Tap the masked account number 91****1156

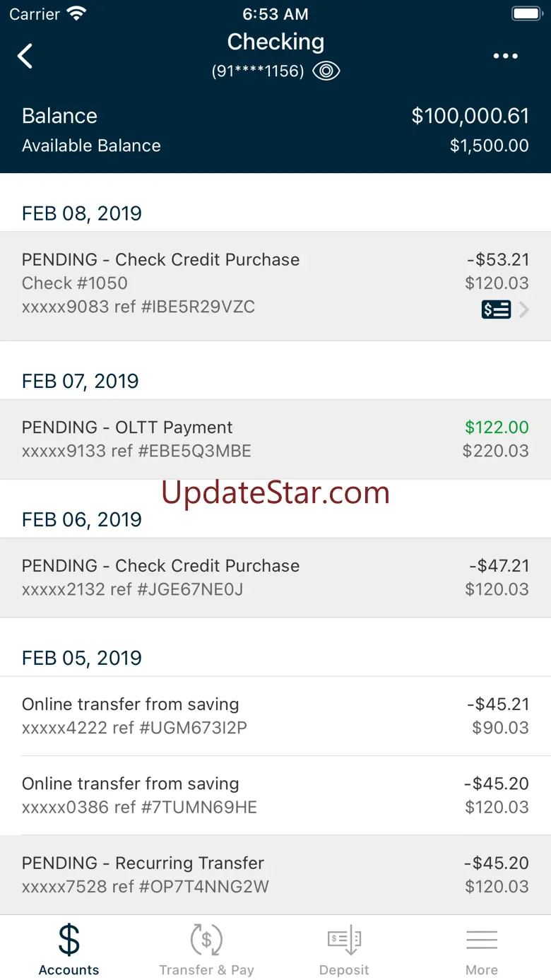click(258, 71)
